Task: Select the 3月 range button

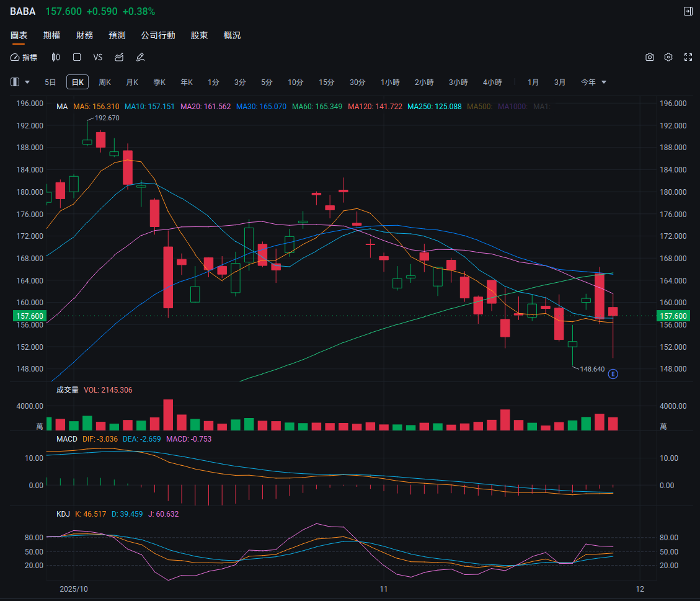Action: click(560, 82)
